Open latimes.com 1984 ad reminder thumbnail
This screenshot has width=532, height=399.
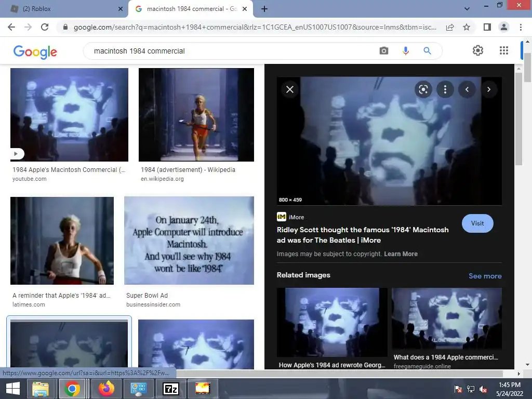[x=62, y=241]
